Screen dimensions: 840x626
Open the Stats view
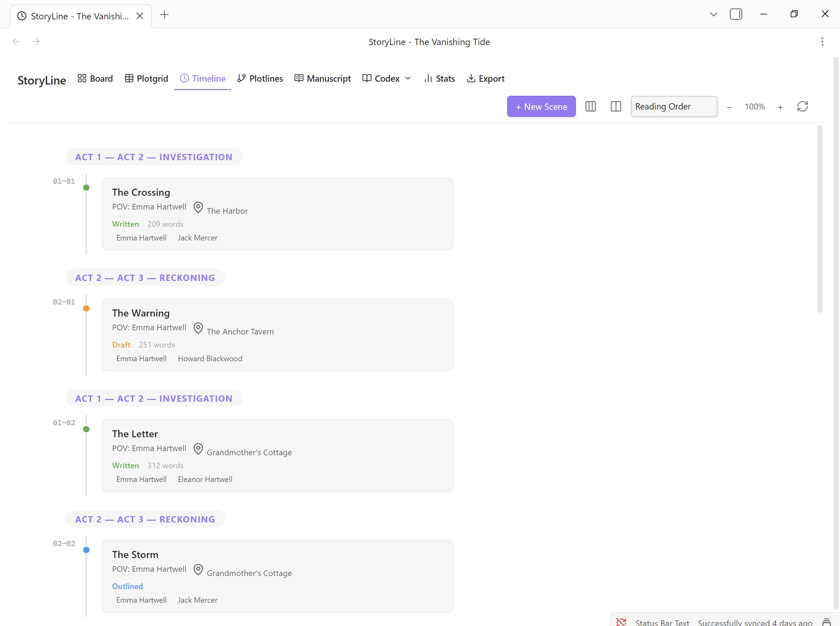tap(439, 79)
